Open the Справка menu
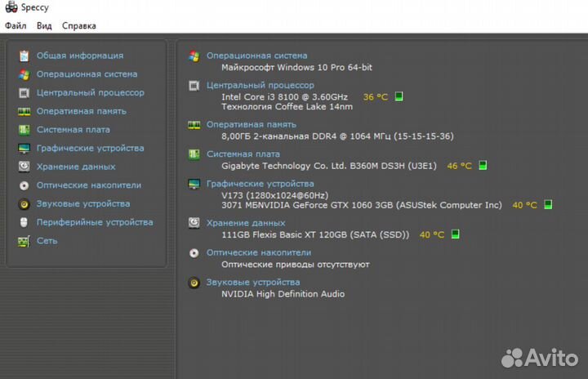Viewport: 588px width, 379px height. [79, 25]
